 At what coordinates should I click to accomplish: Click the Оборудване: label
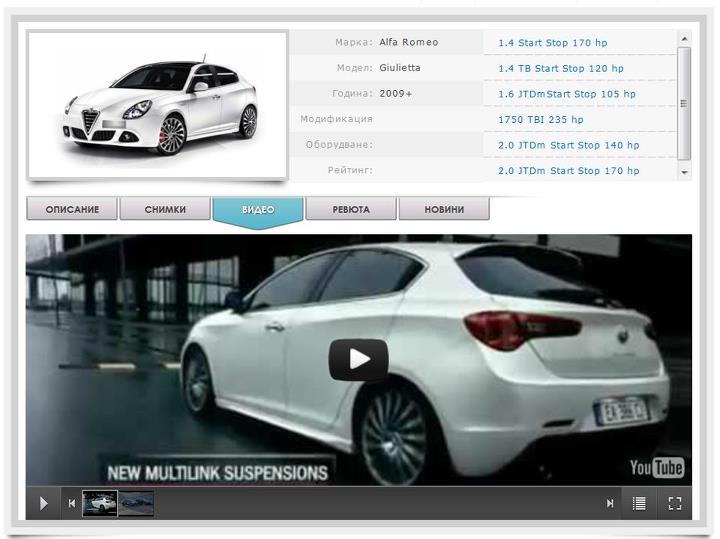(x=339, y=145)
